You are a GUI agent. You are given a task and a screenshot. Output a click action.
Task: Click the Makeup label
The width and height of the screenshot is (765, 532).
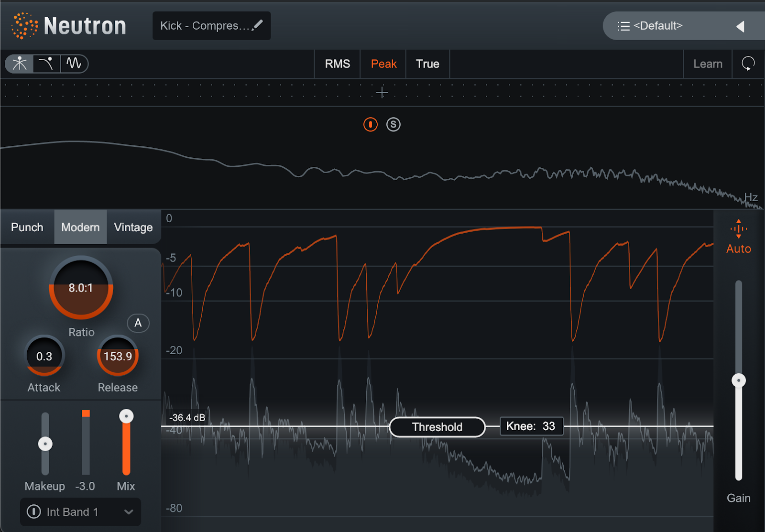45,486
